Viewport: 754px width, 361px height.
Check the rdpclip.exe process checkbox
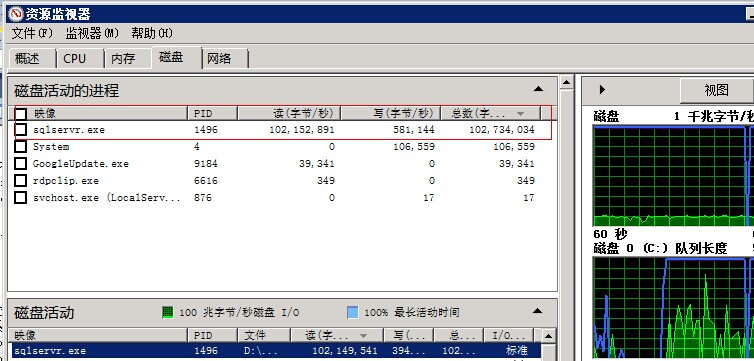point(20,181)
